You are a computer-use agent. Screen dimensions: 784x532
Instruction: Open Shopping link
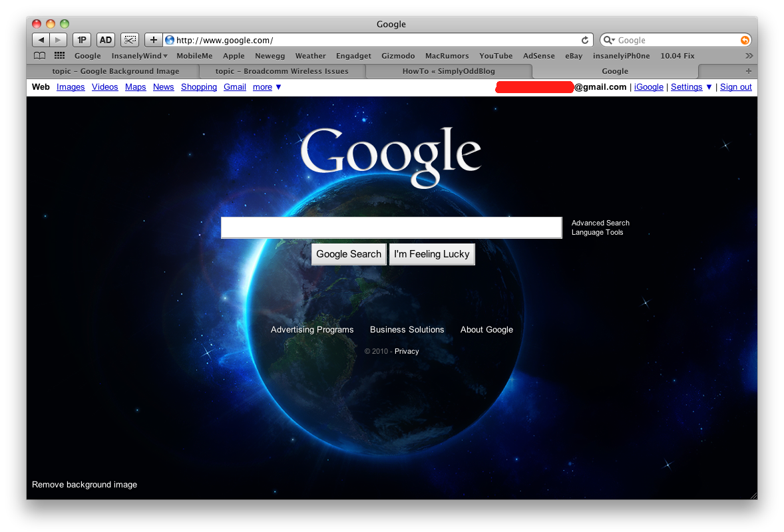click(x=199, y=87)
